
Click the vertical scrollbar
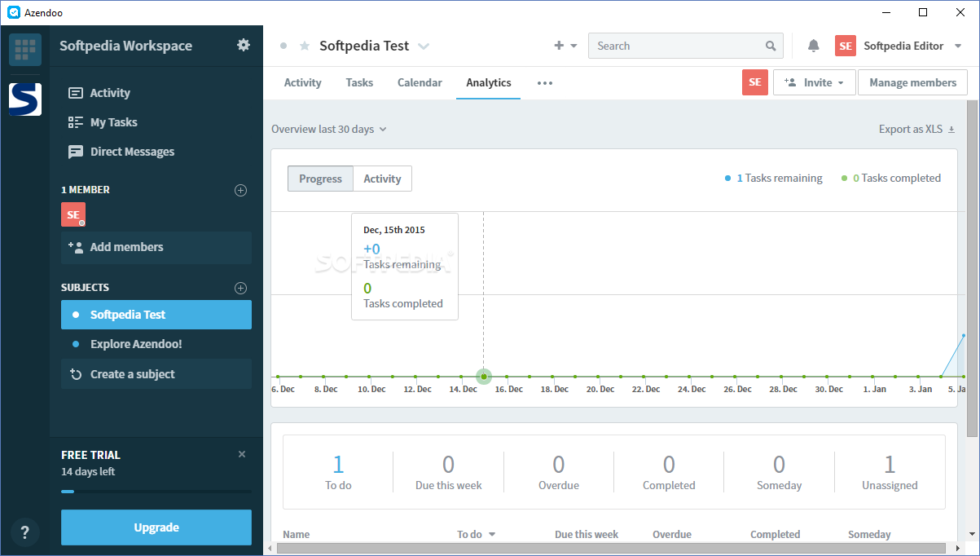coord(973,269)
